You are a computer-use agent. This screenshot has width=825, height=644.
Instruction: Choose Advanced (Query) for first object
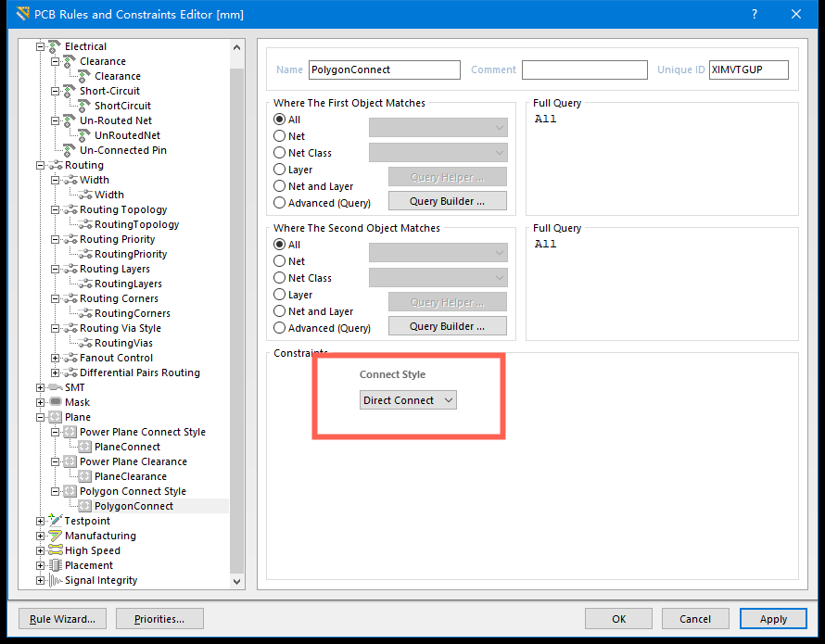tap(280, 203)
